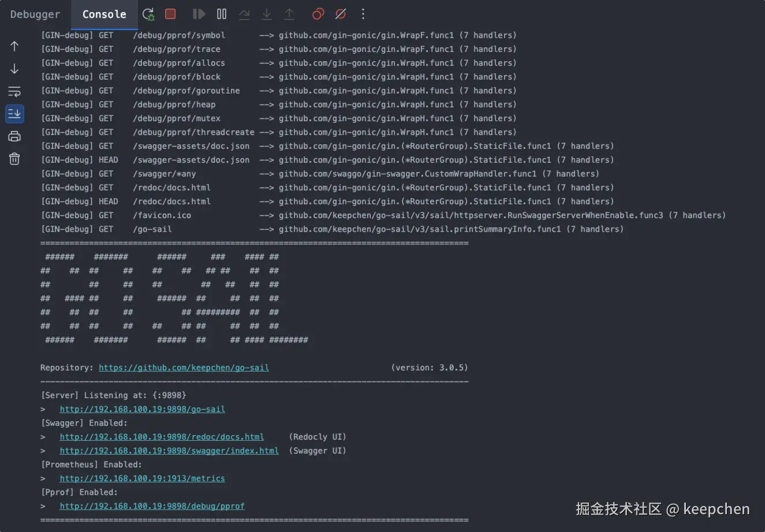
Task: Open the go-sail GitHub repository link
Action: coord(184,367)
